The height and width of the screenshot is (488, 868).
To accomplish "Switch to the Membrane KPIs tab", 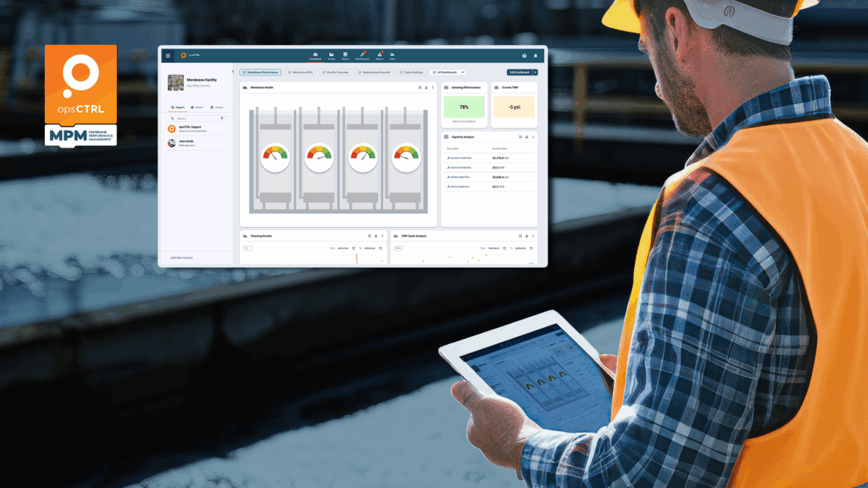I will [300, 72].
